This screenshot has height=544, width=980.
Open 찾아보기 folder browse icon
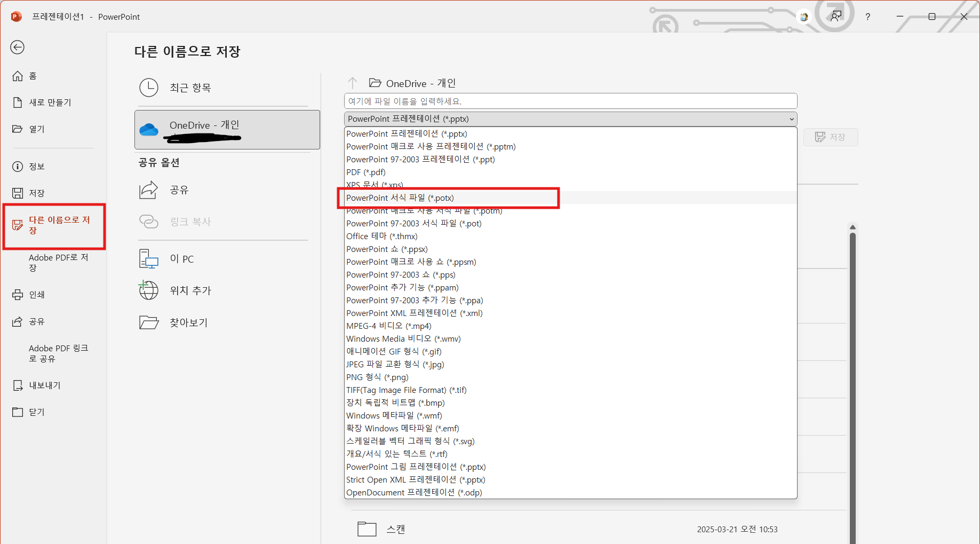pos(149,322)
